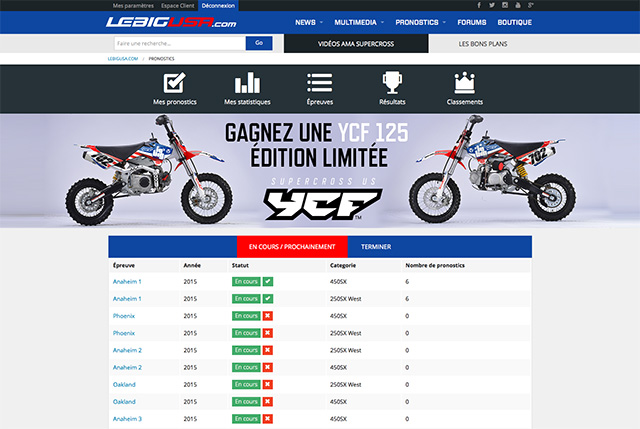Screen dimensions: 640x429
Task: Open Anaheim 1 link in 250SX West row
Action: [127, 299]
